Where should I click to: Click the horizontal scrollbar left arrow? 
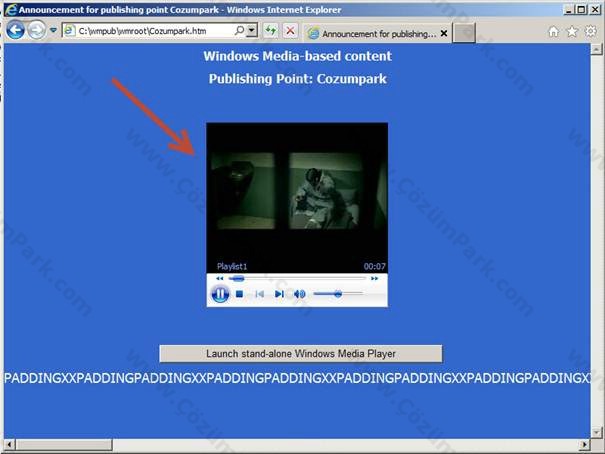tap(9, 444)
